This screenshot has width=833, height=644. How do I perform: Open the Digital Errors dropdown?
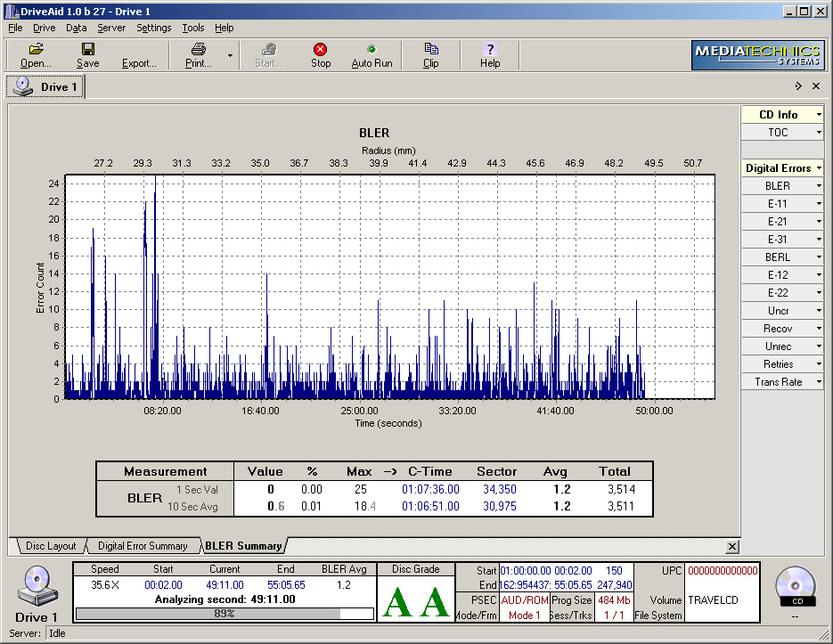pyautogui.click(x=819, y=168)
